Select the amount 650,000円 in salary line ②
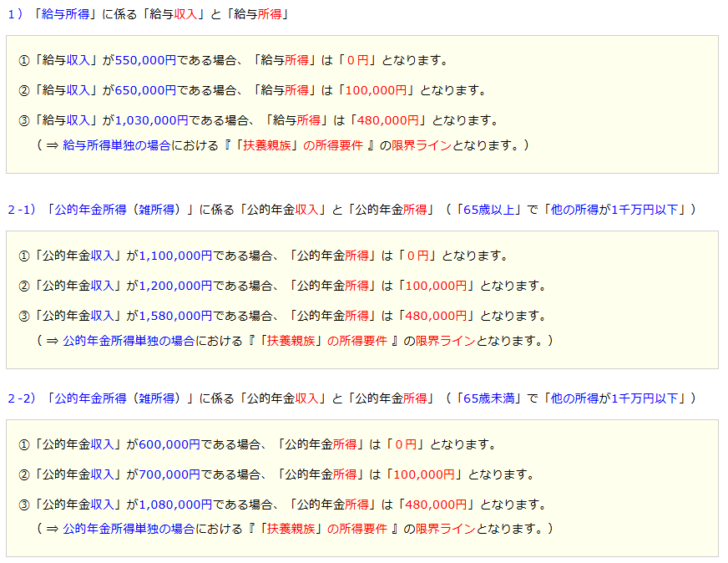The height and width of the screenshot is (563, 728). (145, 90)
